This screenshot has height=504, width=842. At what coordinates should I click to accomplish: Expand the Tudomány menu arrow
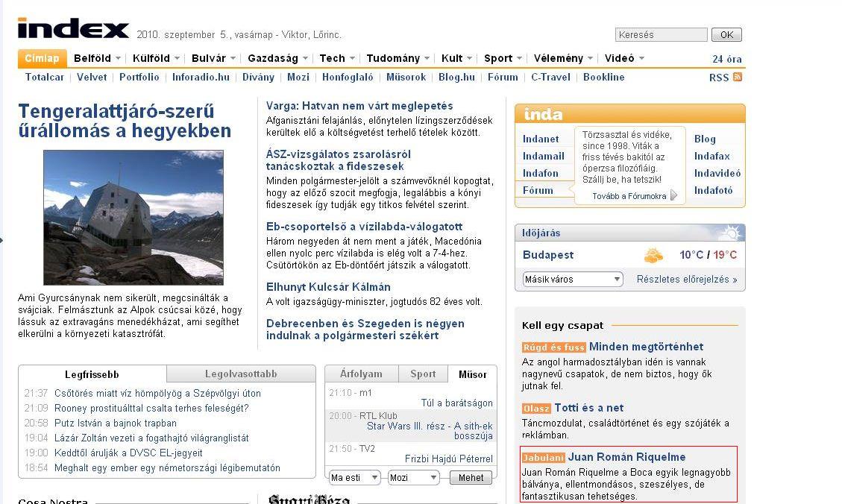click(x=427, y=58)
